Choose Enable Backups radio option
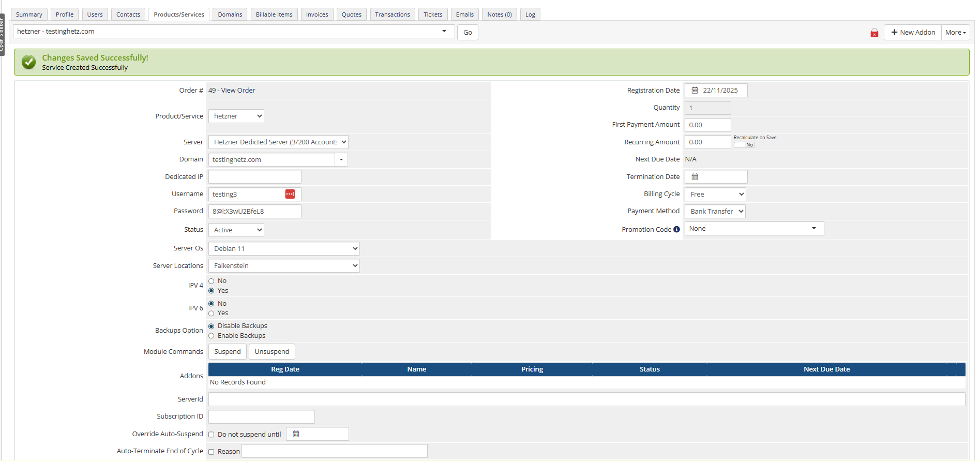The width and height of the screenshot is (980, 461). [x=212, y=336]
